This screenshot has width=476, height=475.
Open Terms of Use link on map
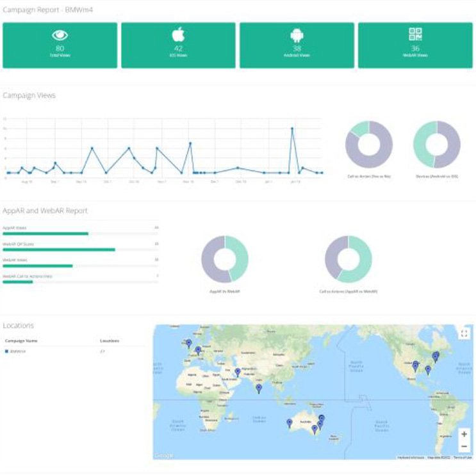(461, 457)
